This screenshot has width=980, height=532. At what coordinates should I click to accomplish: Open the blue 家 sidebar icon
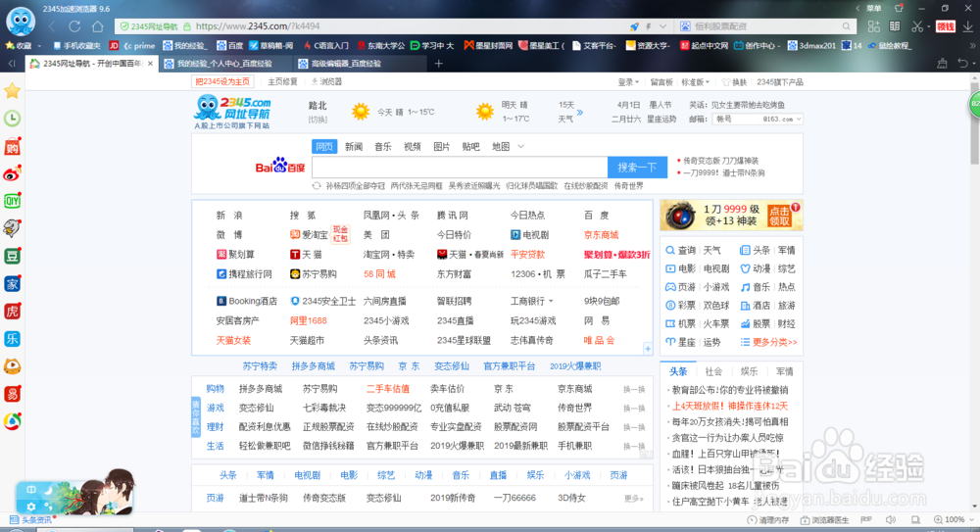tap(12, 283)
